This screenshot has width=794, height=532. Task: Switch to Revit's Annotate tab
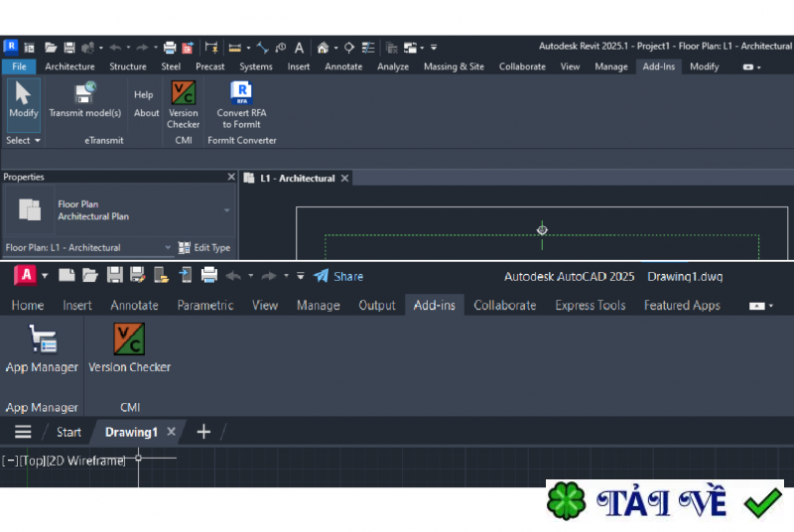343,66
